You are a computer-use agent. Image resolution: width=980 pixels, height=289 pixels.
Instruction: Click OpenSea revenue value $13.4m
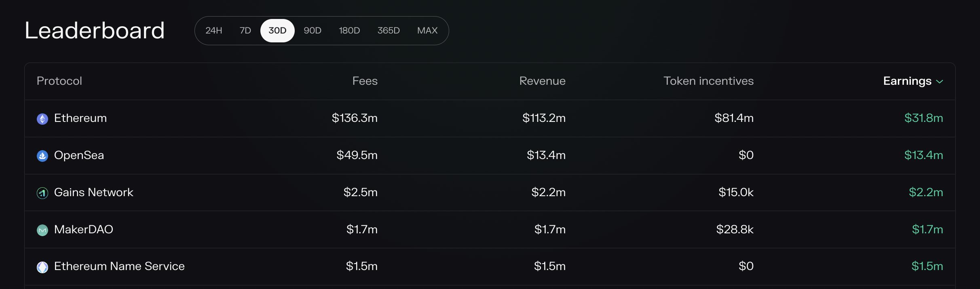(546, 155)
